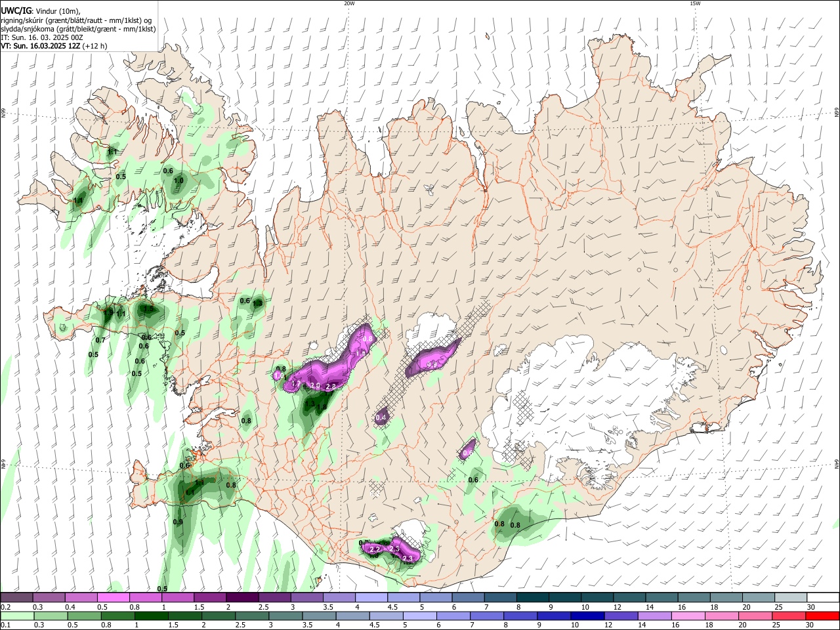Pick snow scale swatch between 4 and 4.5
The height and width of the screenshot is (630, 840).
372,597
